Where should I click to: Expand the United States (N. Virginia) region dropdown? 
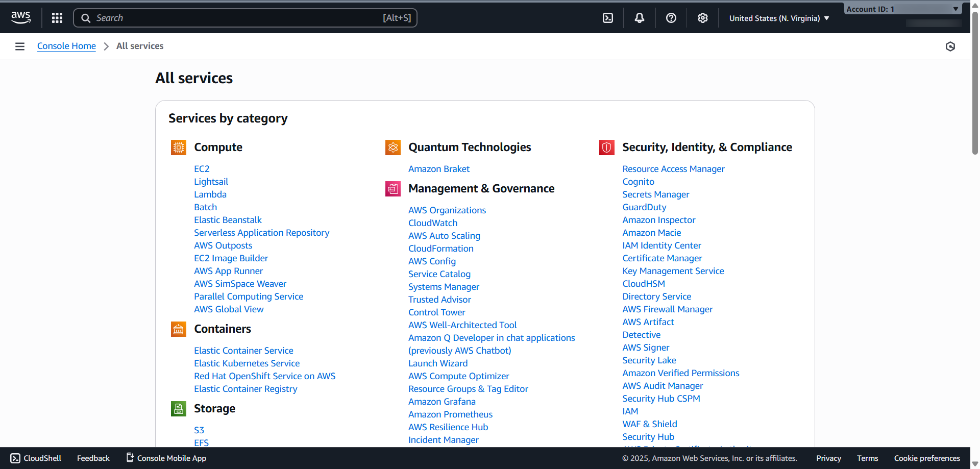pyautogui.click(x=779, y=18)
